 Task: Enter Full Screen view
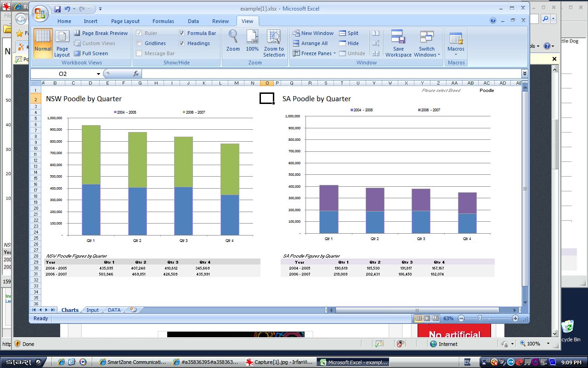pos(91,53)
